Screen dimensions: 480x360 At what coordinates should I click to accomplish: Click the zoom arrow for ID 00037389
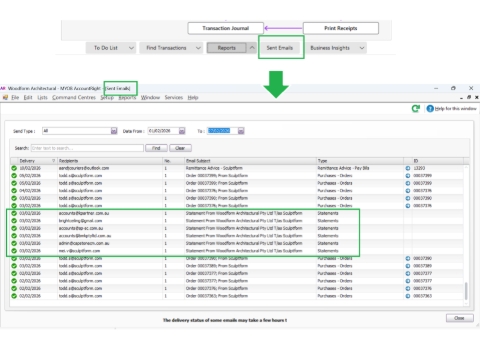coord(408,266)
